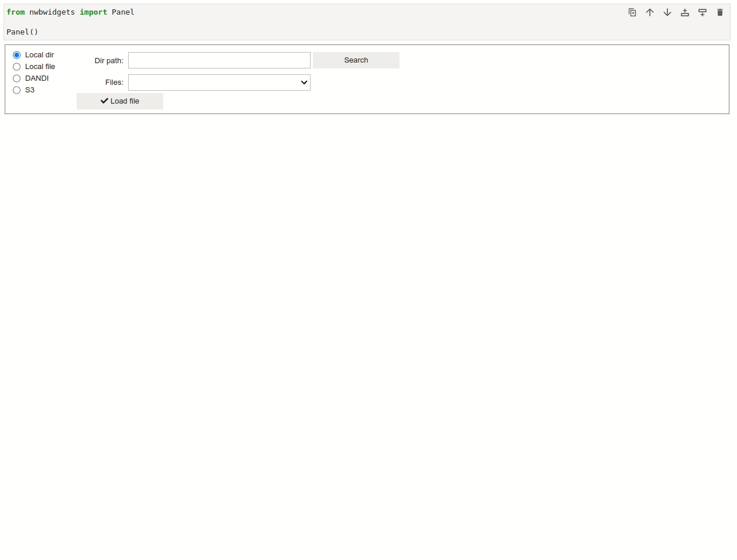Duplicate the cell with the copy icon
737x560 pixels.
pos(632,12)
